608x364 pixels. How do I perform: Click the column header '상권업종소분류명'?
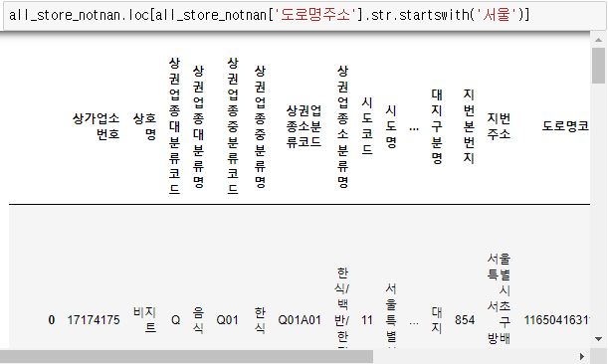[342, 126]
